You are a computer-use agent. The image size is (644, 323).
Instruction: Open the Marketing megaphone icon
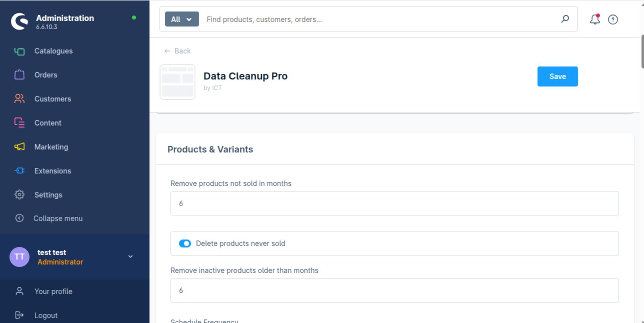click(x=19, y=147)
